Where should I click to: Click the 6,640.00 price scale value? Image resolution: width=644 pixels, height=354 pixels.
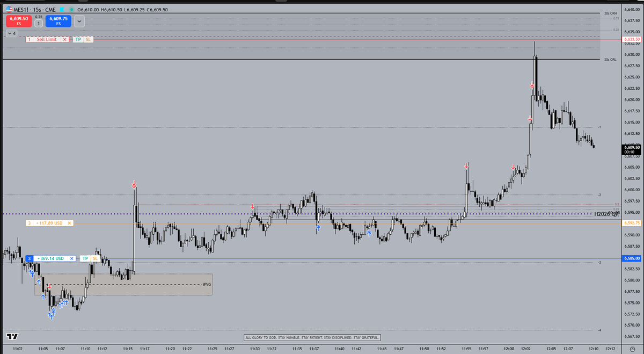[632, 9]
